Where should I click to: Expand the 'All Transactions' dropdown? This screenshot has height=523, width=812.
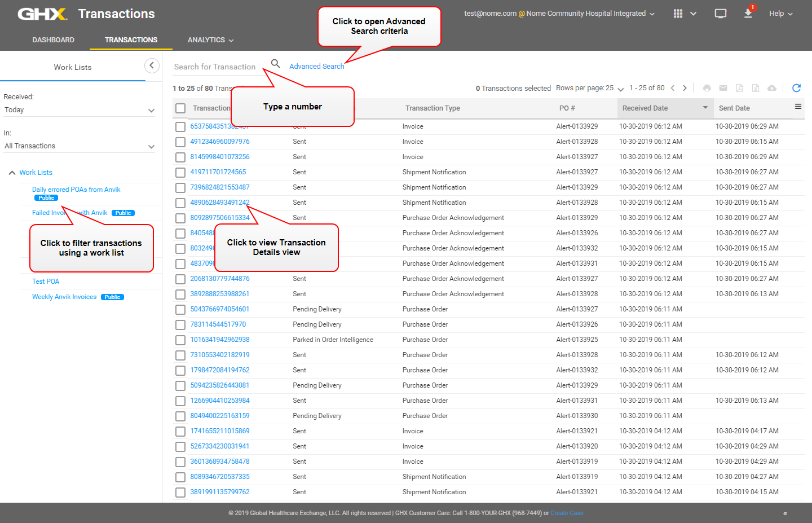(x=79, y=146)
